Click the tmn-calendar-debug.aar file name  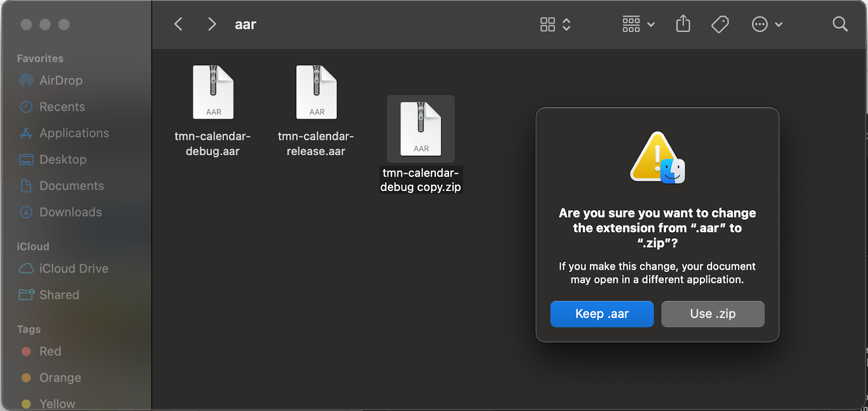(213, 144)
